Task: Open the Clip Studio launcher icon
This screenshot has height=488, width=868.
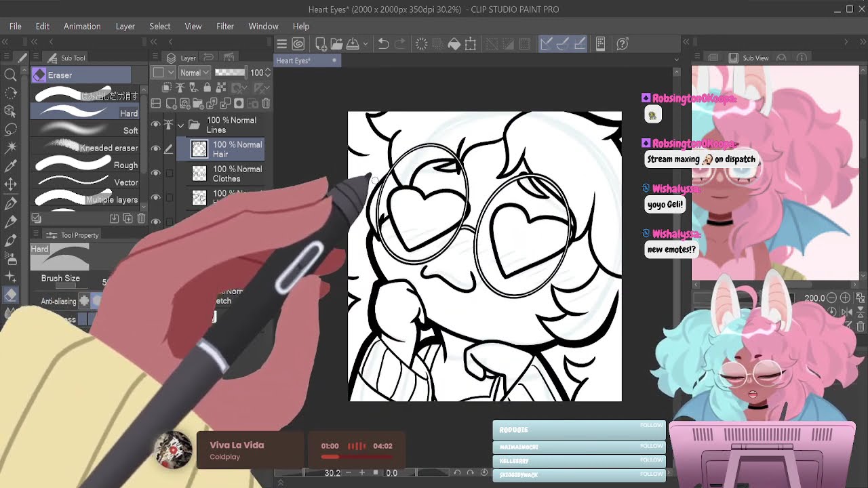Action: (x=298, y=44)
